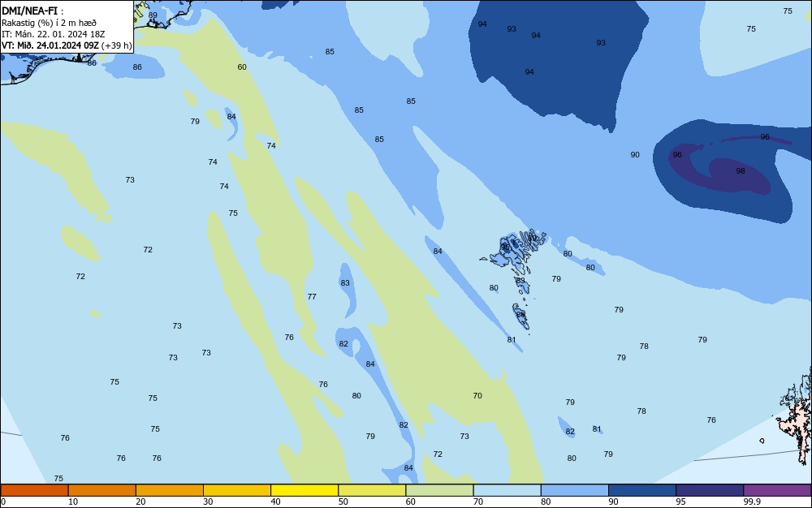Click the humidity value 77 on map
812x508 pixels.
coord(312,296)
